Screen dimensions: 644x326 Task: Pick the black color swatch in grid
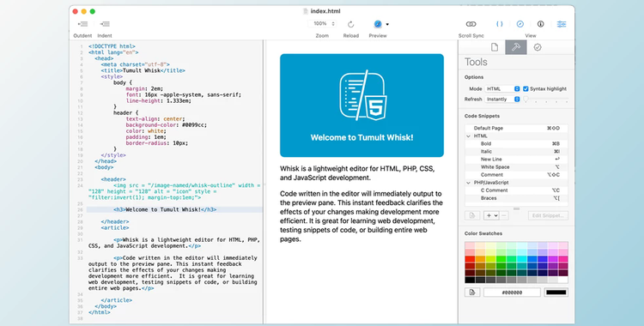470,280
